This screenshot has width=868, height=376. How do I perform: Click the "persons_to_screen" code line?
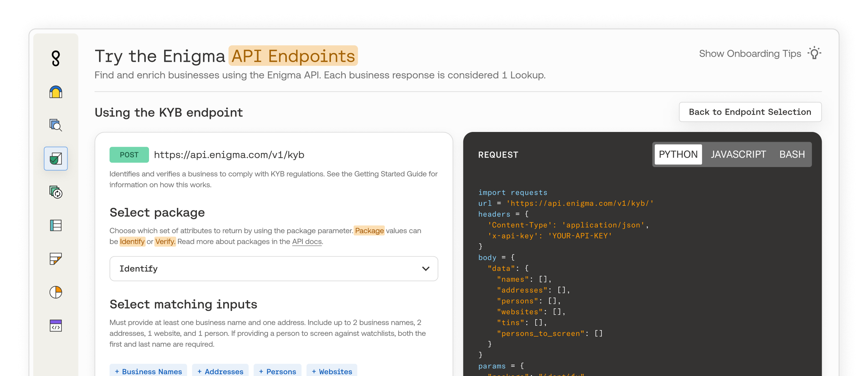pyautogui.click(x=550, y=333)
